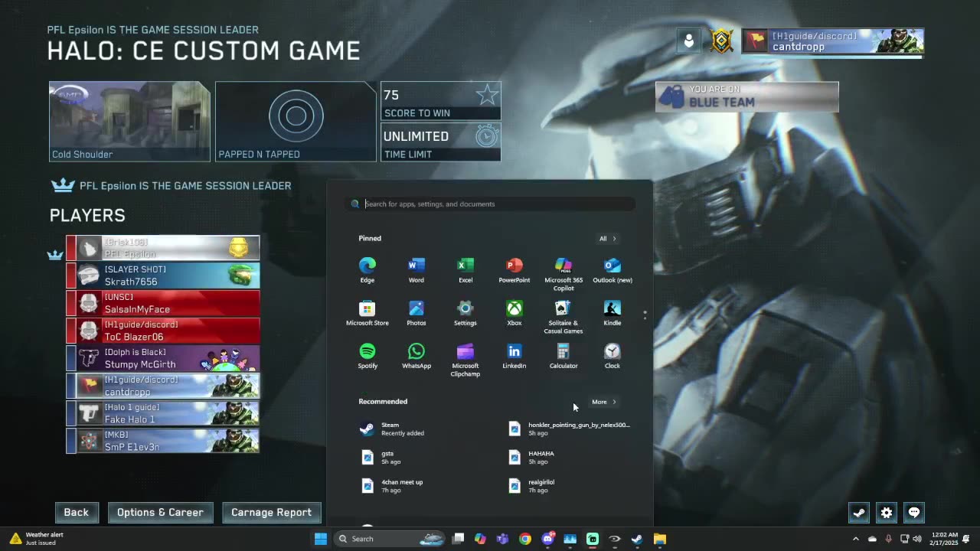
Task: View the Carnage Report
Action: tap(271, 513)
